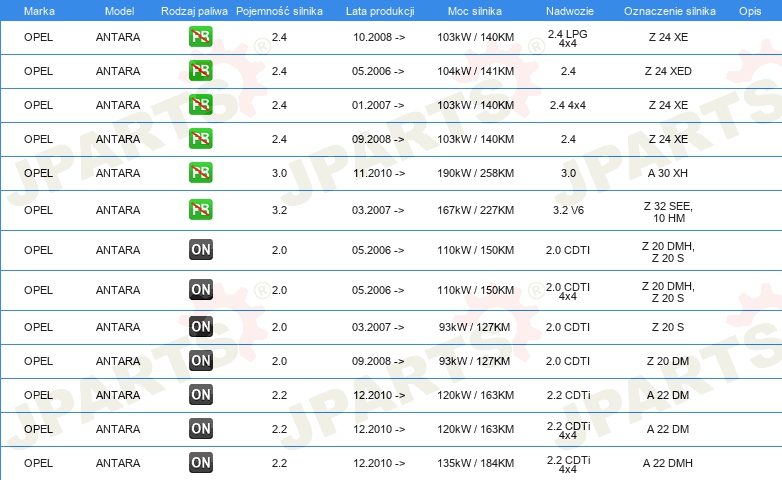Select the 12.2010 -> date in the 184KM row
The image size is (782, 480).
click(379, 463)
